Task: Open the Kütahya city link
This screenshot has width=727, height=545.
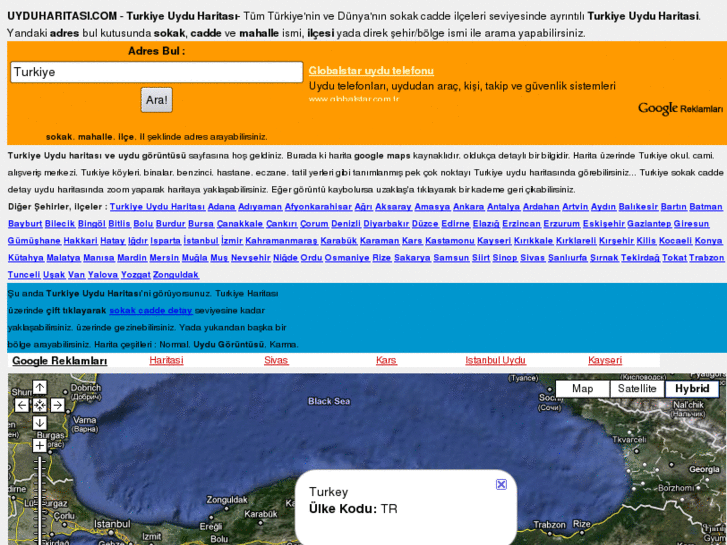Action: coord(26,257)
